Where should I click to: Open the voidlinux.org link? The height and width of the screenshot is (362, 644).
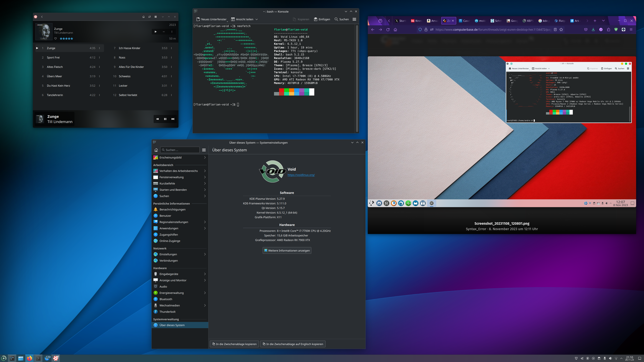coord(301,175)
